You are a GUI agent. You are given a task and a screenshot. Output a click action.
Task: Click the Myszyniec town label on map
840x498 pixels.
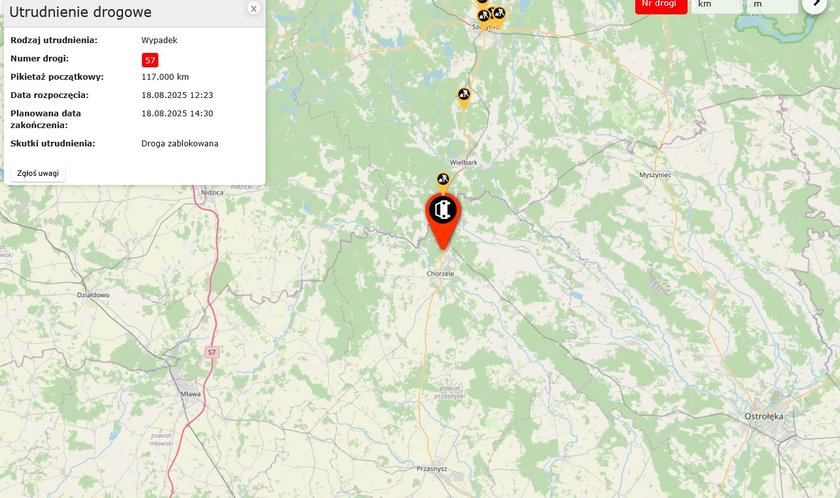(x=655, y=175)
